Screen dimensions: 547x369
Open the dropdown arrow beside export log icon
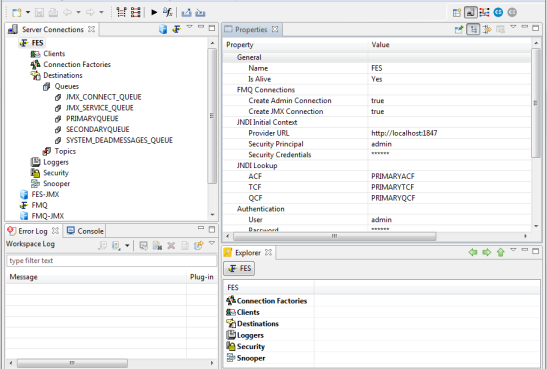click(127, 246)
